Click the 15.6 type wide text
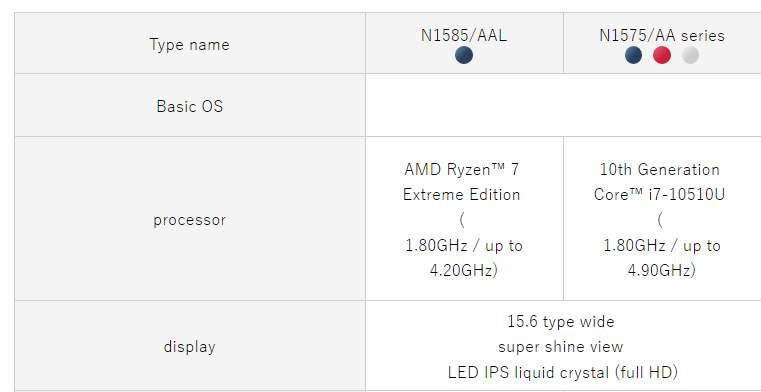Screen dimensions: 761x392 pyautogui.click(x=561, y=322)
